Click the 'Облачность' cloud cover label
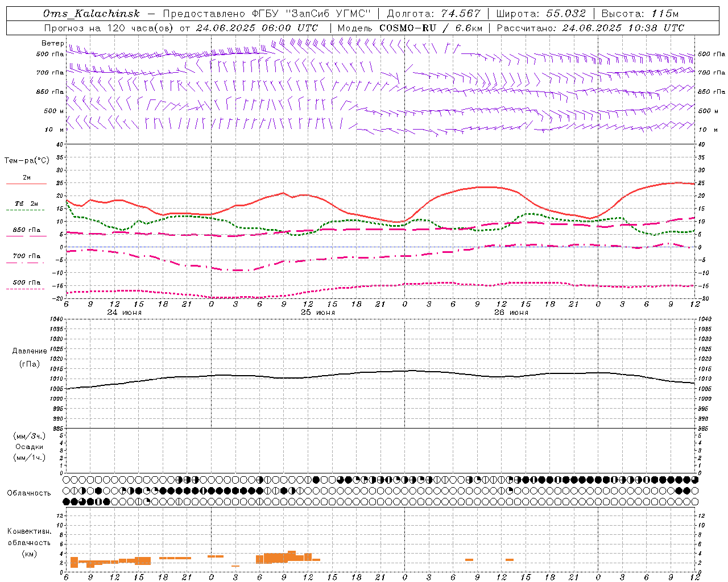The height and width of the screenshot is (582, 728). coord(29,493)
